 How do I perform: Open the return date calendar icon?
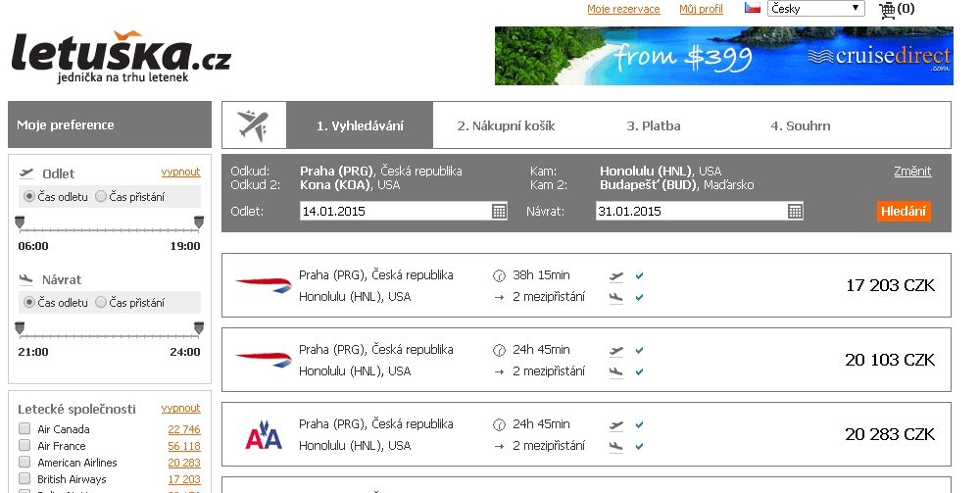tap(795, 211)
